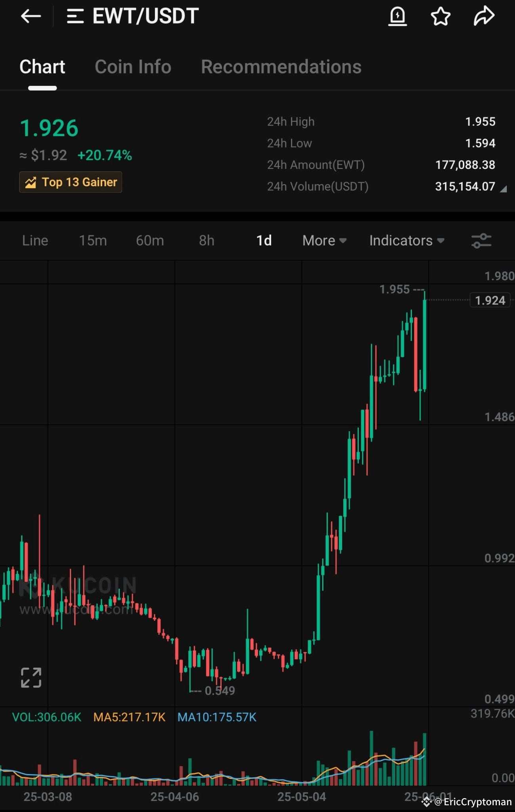Tap the ≈ $1.92 USD price
Viewport: 515px width, 812px height.
pos(44,155)
